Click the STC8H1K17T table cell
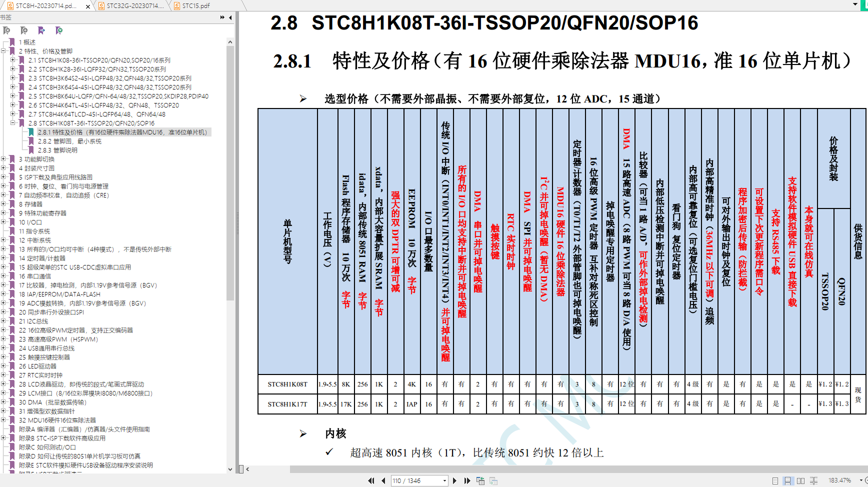Viewport: 868px width, 487px height. click(x=287, y=404)
